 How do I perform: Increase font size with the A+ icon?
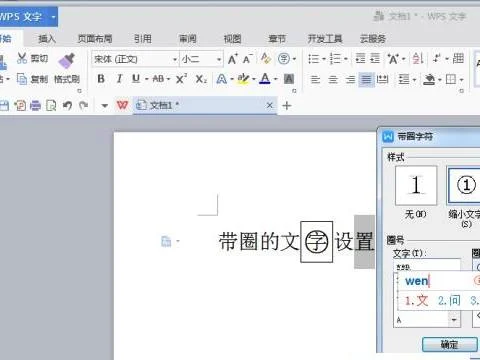233,59
